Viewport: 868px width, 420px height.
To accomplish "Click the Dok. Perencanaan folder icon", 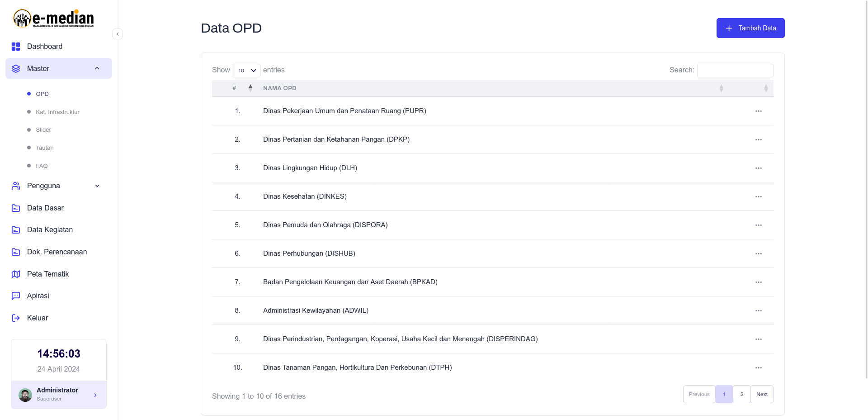I will [16, 252].
